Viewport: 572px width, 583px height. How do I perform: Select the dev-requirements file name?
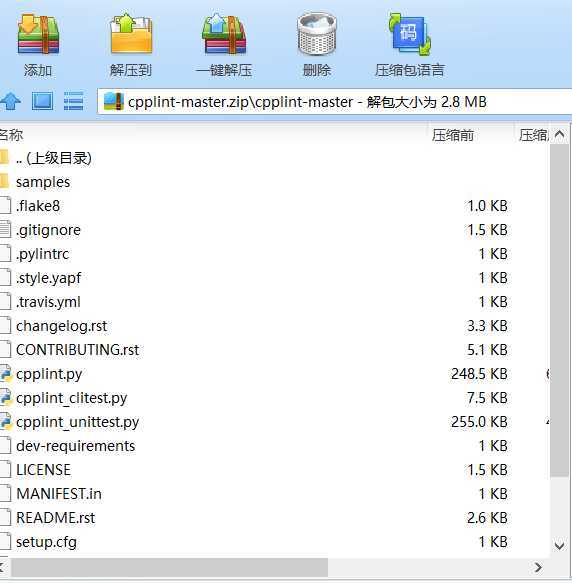pyautogui.click(x=75, y=446)
